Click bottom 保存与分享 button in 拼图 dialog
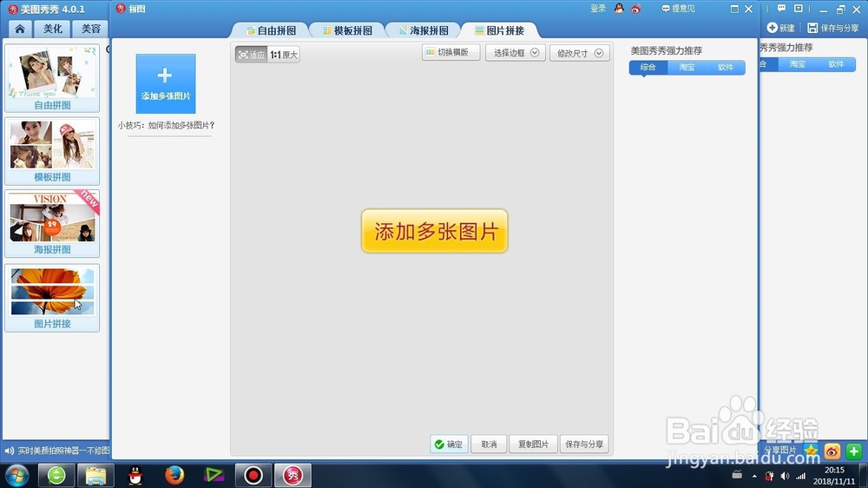This screenshot has height=488, width=868. [x=584, y=445]
